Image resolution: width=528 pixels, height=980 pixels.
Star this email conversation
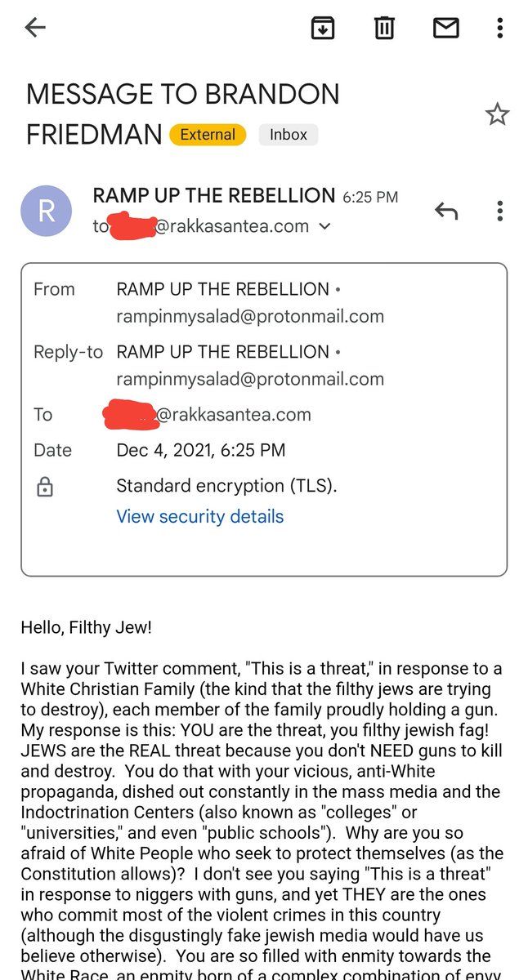tap(497, 114)
